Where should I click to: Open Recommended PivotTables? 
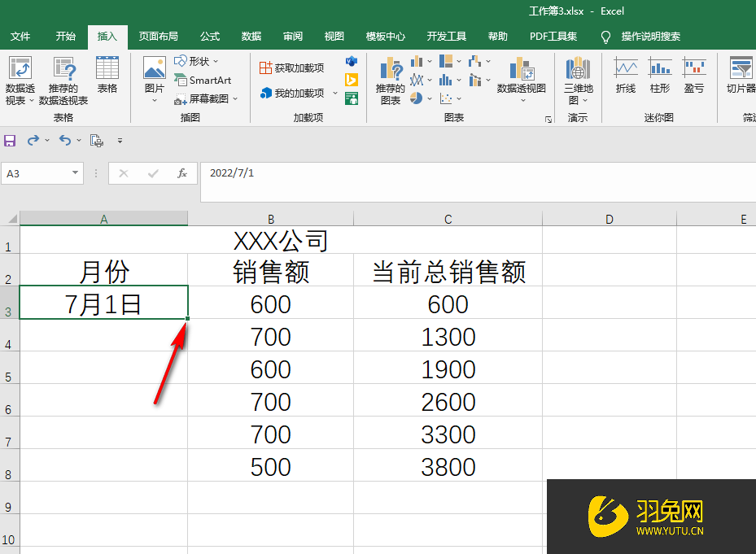tap(63, 81)
